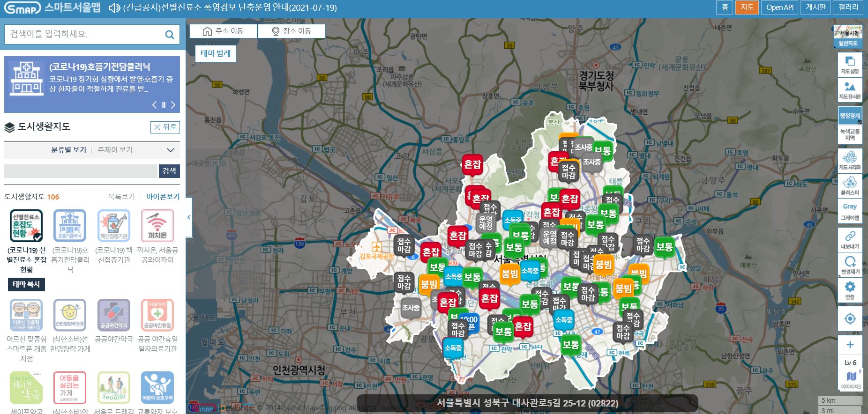
Task: Click the search magnifier icon
Action: pos(170,34)
